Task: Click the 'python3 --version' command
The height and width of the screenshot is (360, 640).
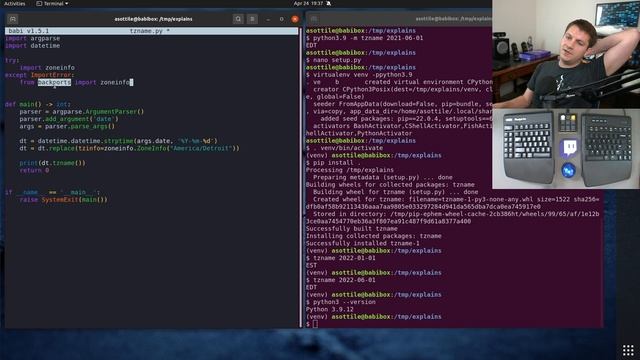Action: 344,302
